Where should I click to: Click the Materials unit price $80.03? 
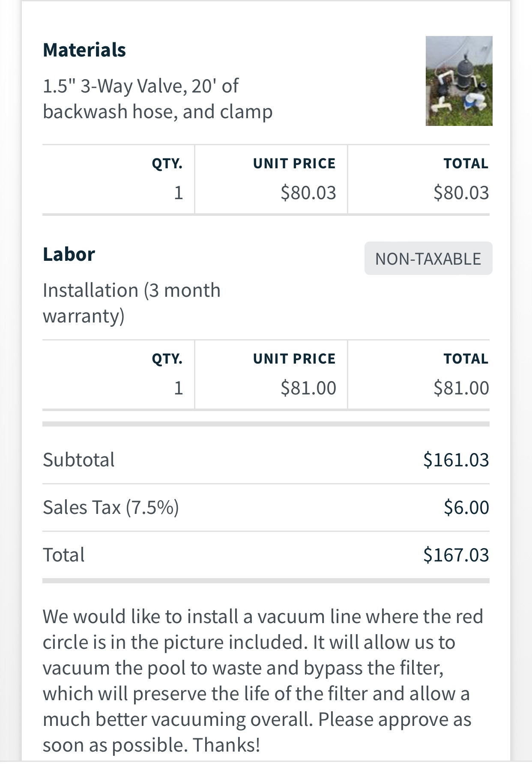308,192
